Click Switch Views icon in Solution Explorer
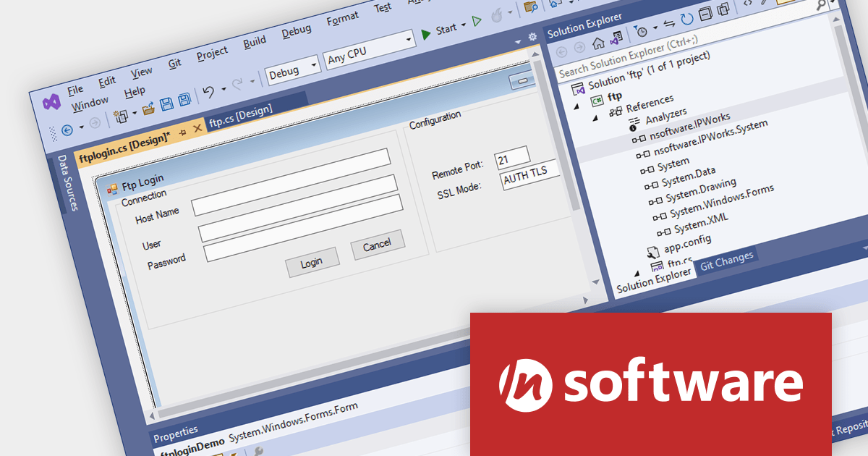The image size is (868, 456). (616, 38)
